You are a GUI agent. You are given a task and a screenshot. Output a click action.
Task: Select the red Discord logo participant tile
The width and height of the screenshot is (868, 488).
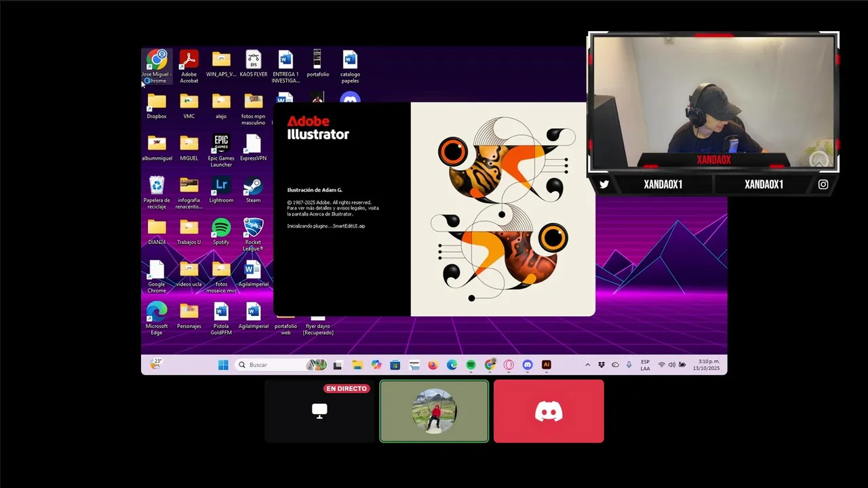(x=549, y=411)
